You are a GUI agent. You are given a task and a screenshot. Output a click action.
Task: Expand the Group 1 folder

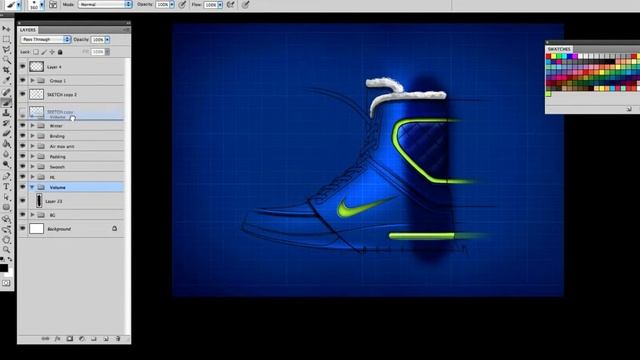pyautogui.click(x=33, y=80)
